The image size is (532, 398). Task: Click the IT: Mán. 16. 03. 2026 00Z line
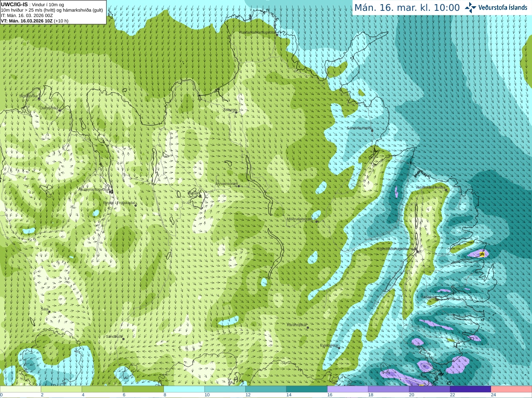27,15
